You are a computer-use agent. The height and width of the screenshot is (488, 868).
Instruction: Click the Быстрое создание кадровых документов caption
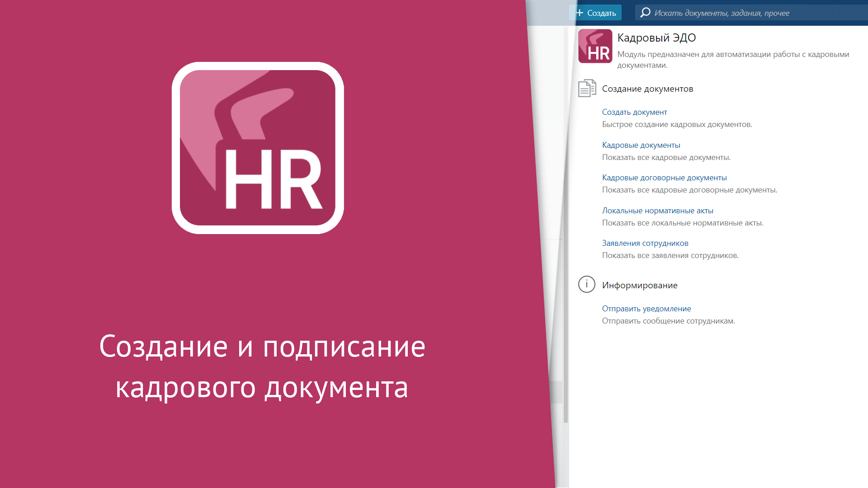coord(677,124)
